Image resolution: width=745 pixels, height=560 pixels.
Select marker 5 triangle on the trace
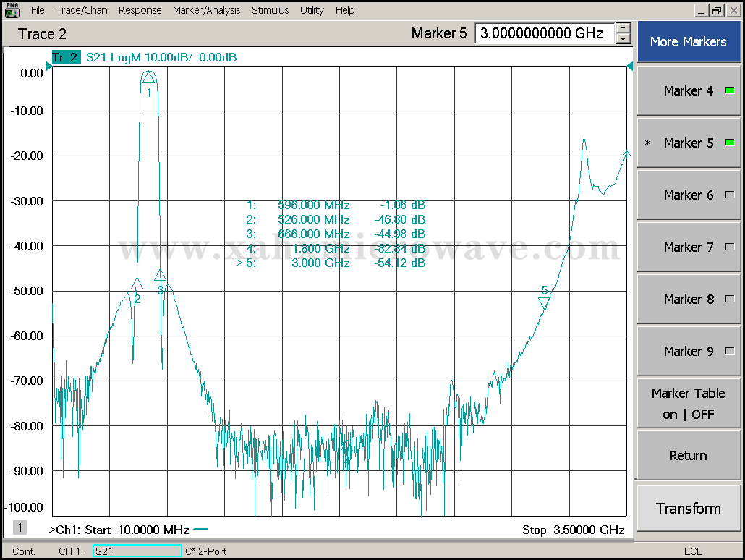(544, 303)
